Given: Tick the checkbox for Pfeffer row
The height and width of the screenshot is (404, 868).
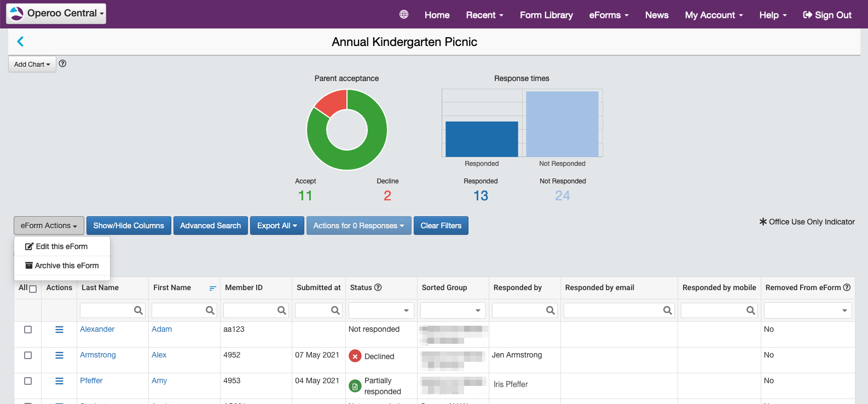Looking at the screenshot, I should pos(28,381).
